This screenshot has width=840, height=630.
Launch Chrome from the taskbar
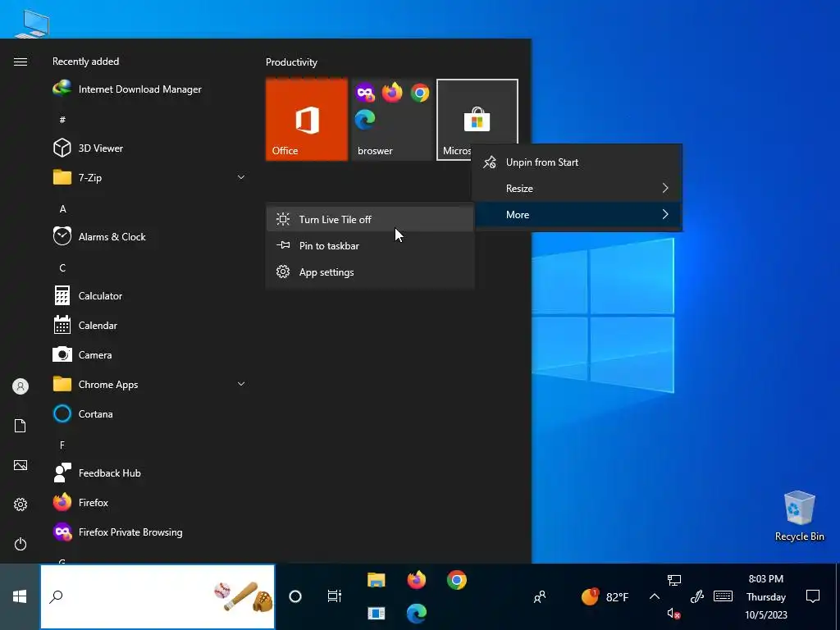[456, 580]
